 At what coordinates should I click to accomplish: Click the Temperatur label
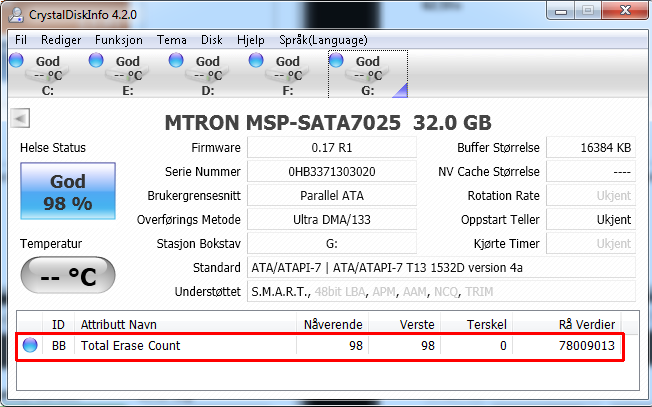[51, 244]
